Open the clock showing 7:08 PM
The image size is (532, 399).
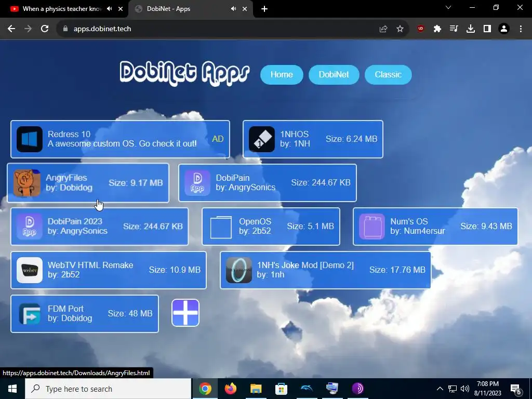(x=487, y=389)
